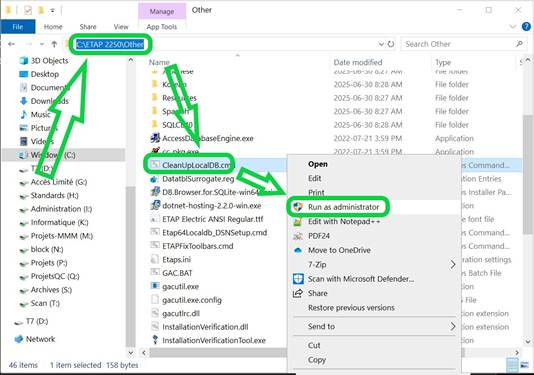Expand the Send to submenu
This screenshot has height=375, width=534.
(374, 326)
